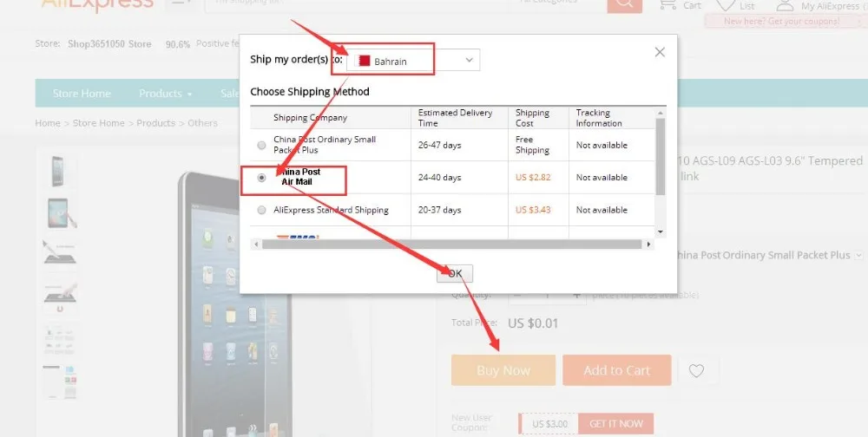Click the Buy Now button
The width and height of the screenshot is (868, 437).
503,370
